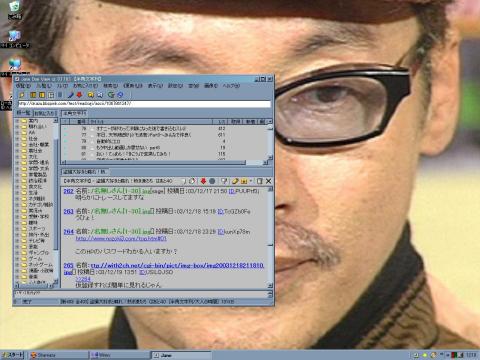This screenshot has width=480, height=360.
Task: Click post number link 262
Action: [x=68, y=191]
